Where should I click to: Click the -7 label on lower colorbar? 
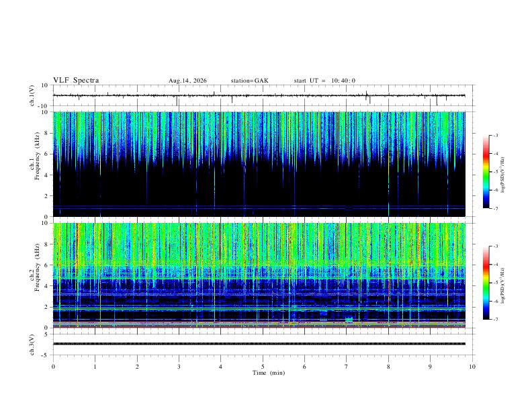495,320
